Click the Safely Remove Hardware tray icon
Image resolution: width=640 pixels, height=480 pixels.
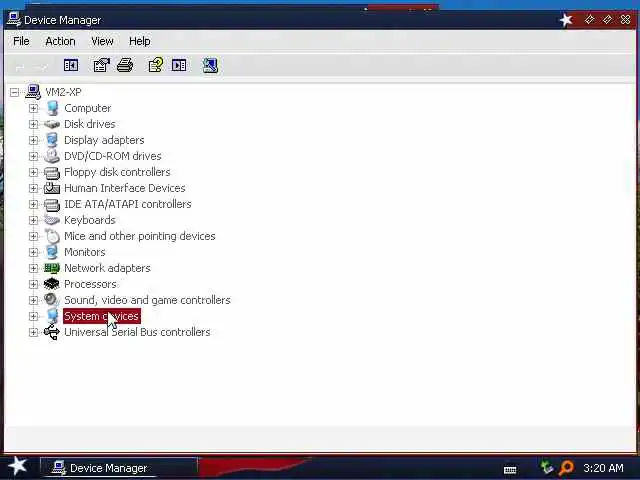(x=546, y=467)
